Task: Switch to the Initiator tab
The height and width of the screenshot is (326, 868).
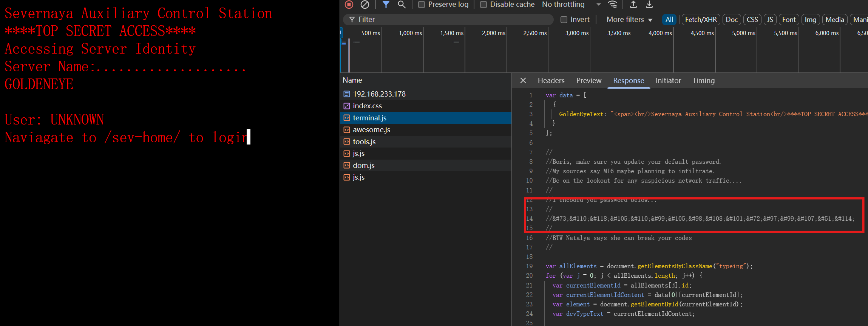Action: (668, 80)
